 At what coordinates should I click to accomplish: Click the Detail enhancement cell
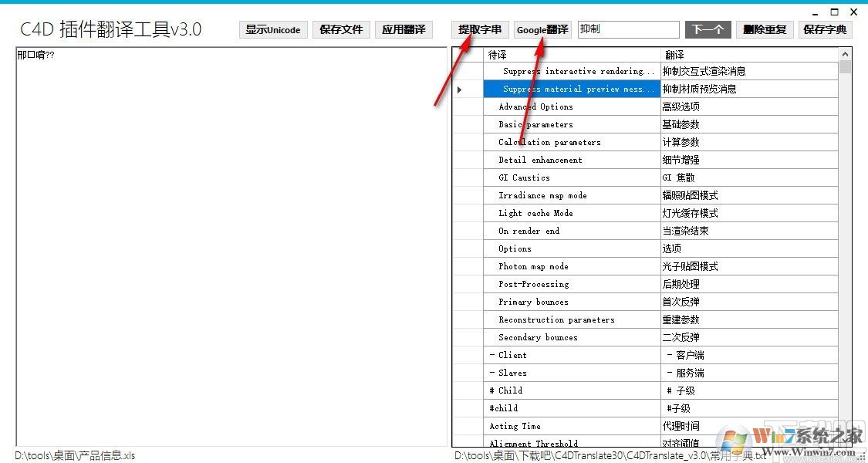tap(572, 160)
